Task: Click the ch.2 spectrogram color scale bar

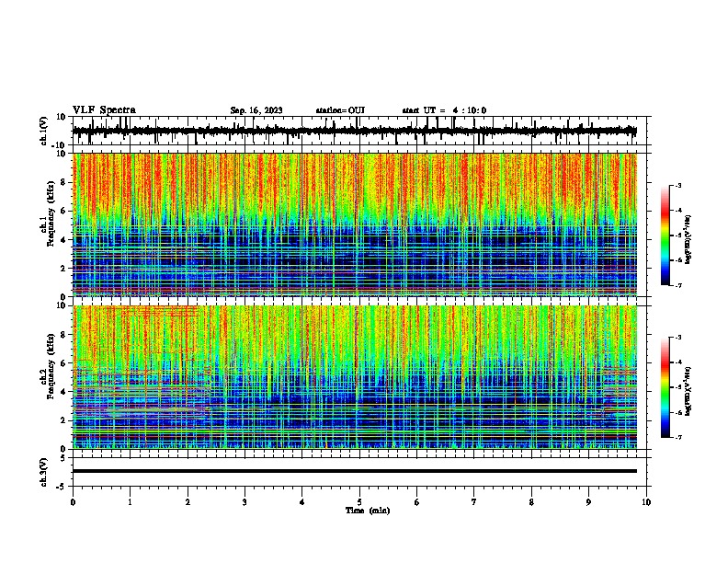Action: pyautogui.click(x=665, y=387)
